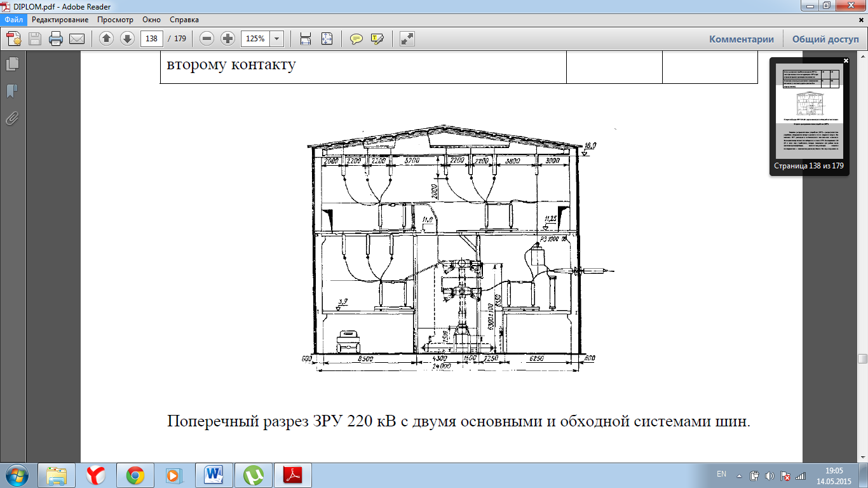Click the Adobe Reader taskbar button
The width and height of the screenshot is (868, 488).
point(294,475)
